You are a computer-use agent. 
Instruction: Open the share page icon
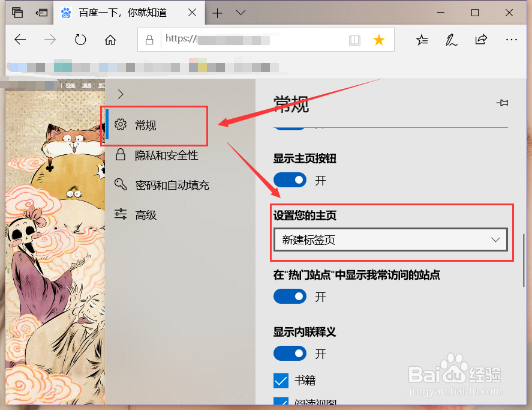tap(481, 40)
